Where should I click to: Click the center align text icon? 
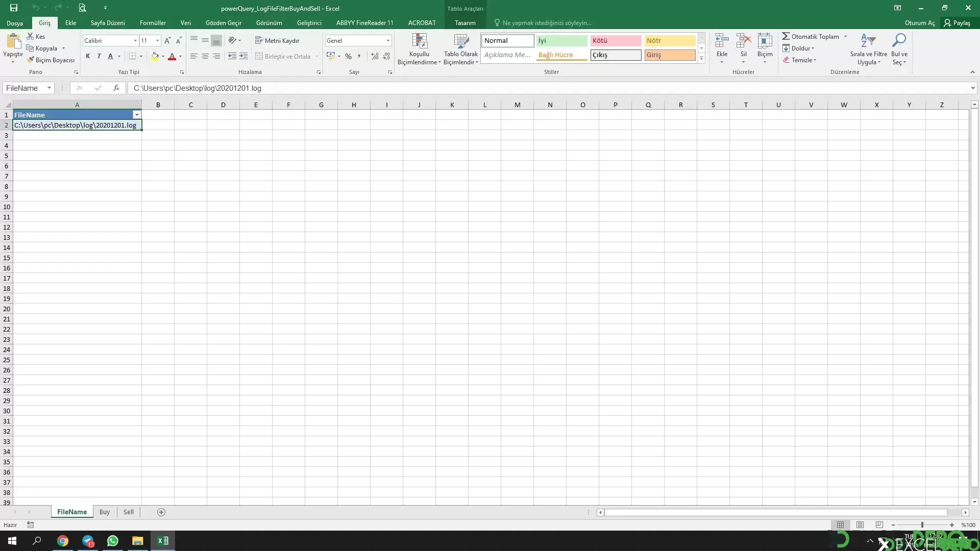click(205, 56)
